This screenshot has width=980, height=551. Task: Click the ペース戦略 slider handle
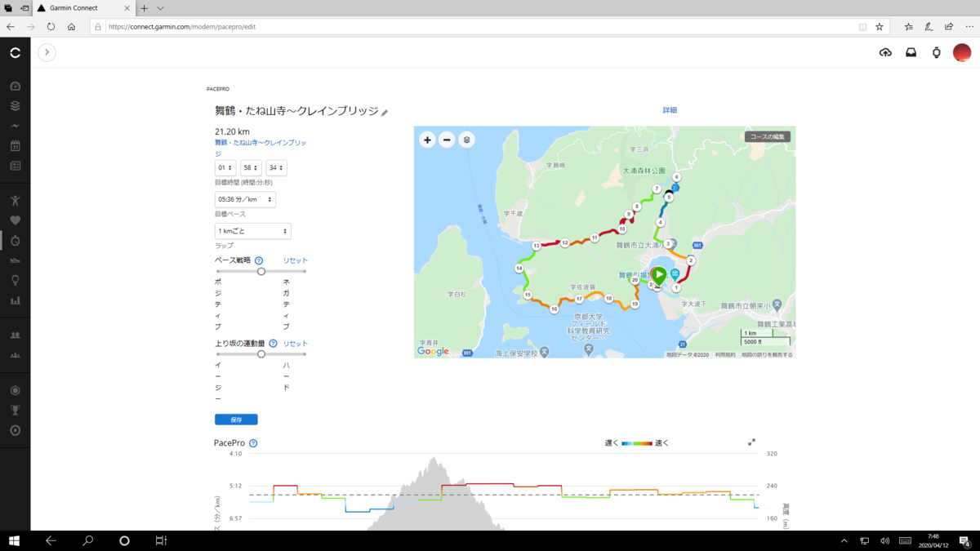pos(261,271)
